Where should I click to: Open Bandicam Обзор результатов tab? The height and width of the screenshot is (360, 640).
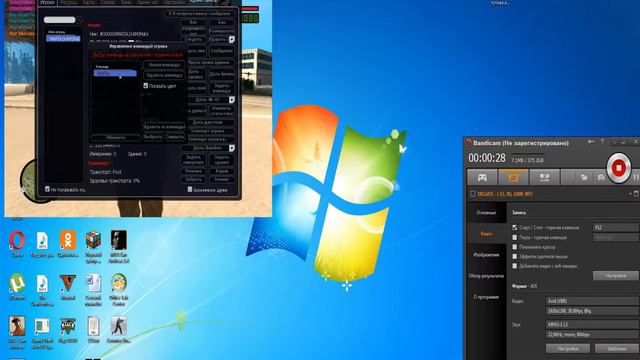(486, 276)
